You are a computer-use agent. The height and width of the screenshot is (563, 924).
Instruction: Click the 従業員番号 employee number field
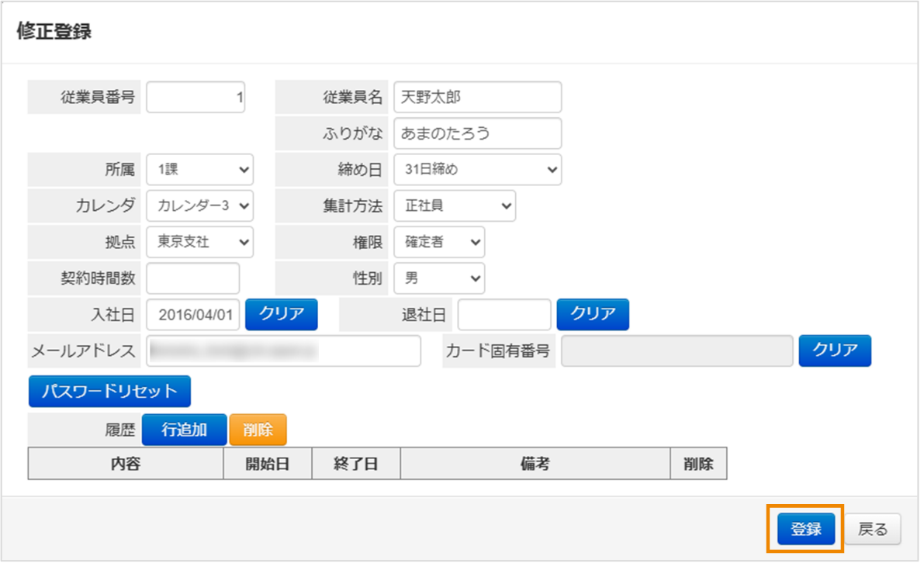click(x=195, y=97)
